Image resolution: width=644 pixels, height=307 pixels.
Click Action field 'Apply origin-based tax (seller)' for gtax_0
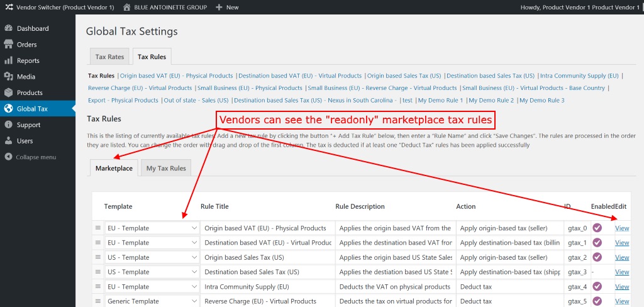point(509,228)
